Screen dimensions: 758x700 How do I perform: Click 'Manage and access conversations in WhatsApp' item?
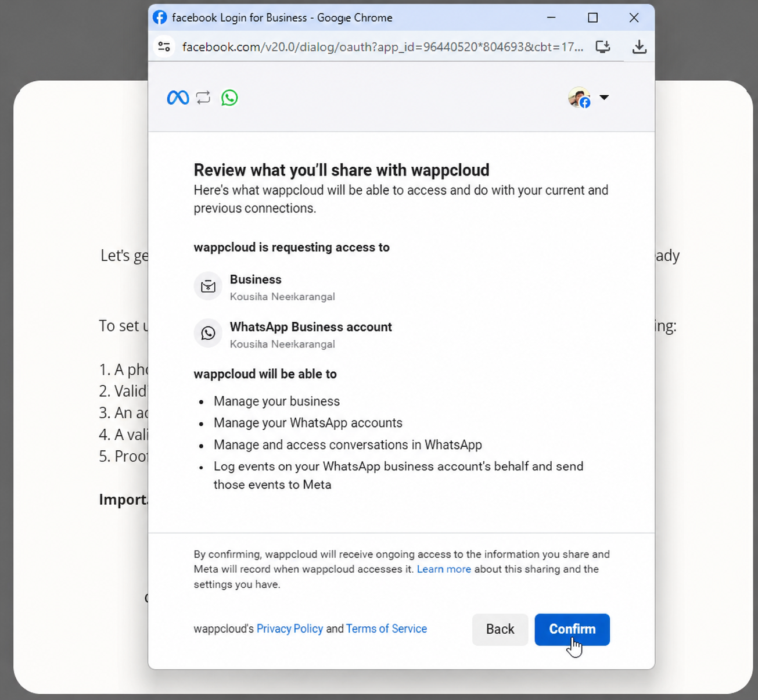click(348, 445)
